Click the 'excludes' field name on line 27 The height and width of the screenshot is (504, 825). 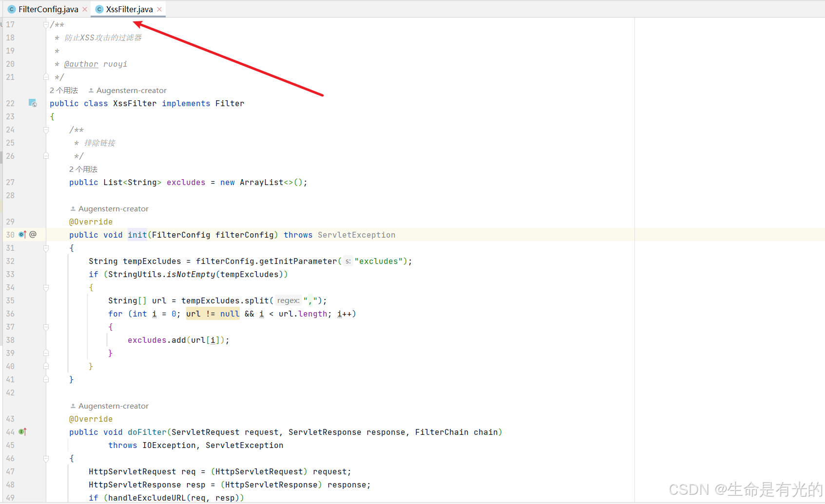(x=186, y=182)
